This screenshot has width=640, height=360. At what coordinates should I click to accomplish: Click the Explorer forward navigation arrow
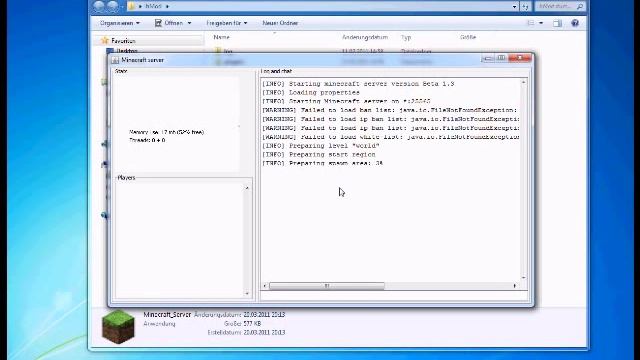(x=113, y=6)
